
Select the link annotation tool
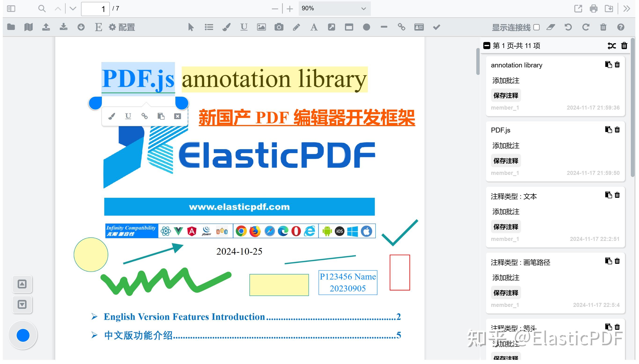(402, 27)
